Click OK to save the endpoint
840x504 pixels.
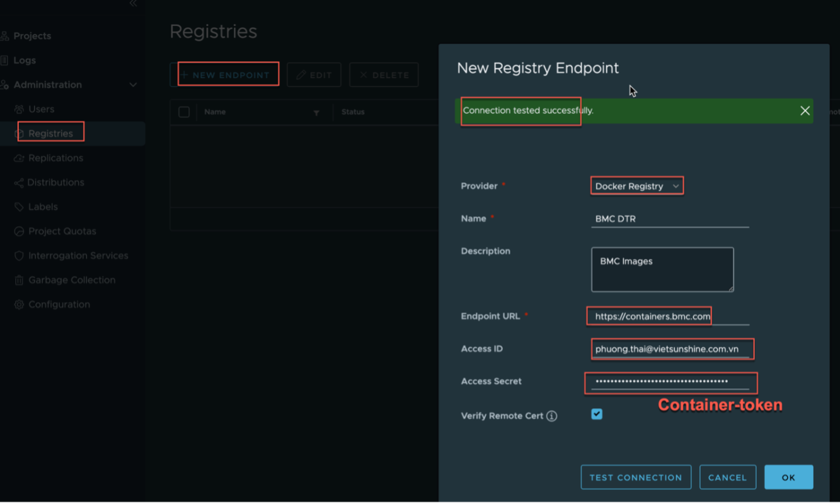[788, 478]
